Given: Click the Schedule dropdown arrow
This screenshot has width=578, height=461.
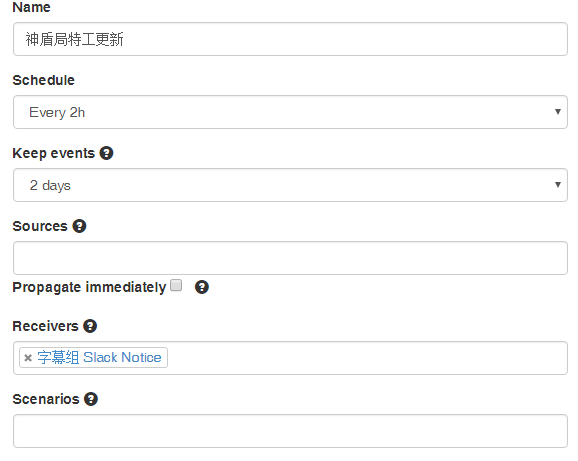Looking at the screenshot, I should [558, 112].
